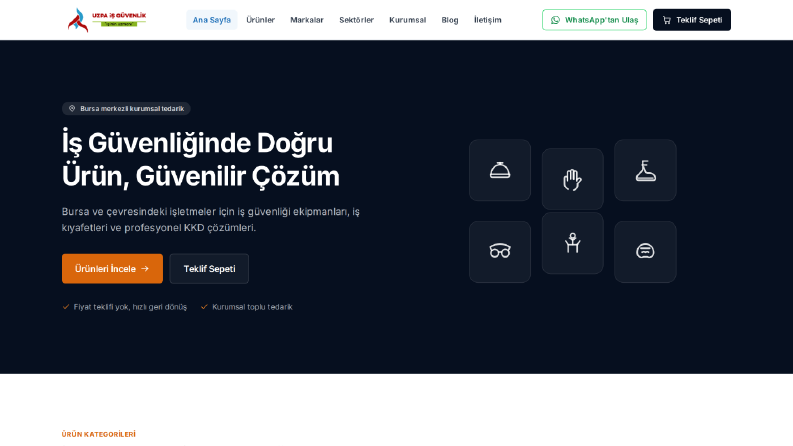The height and width of the screenshot is (446, 793).
Task: Click the hero Teklif Sepeti button
Action: coord(209,269)
